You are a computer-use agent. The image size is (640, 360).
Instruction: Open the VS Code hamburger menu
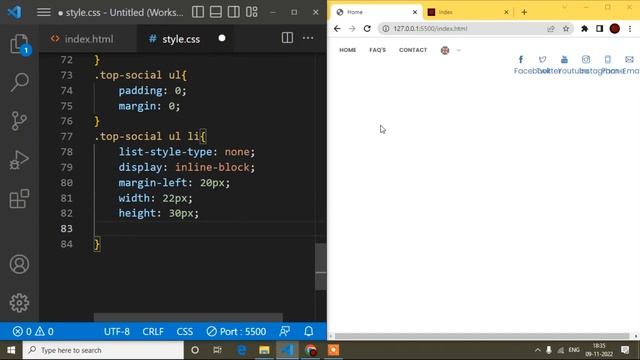pos(44,12)
